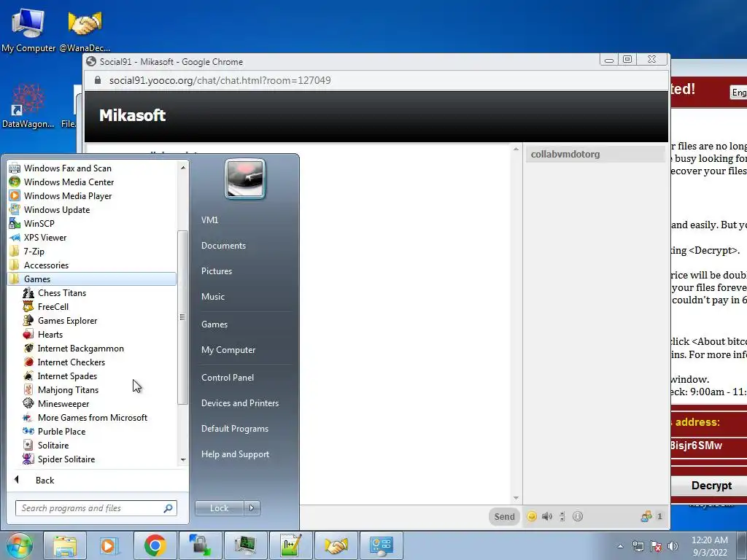The width and height of the screenshot is (747, 560).
Task: Launch Internet Backgammon
Action: [x=80, y=348]
